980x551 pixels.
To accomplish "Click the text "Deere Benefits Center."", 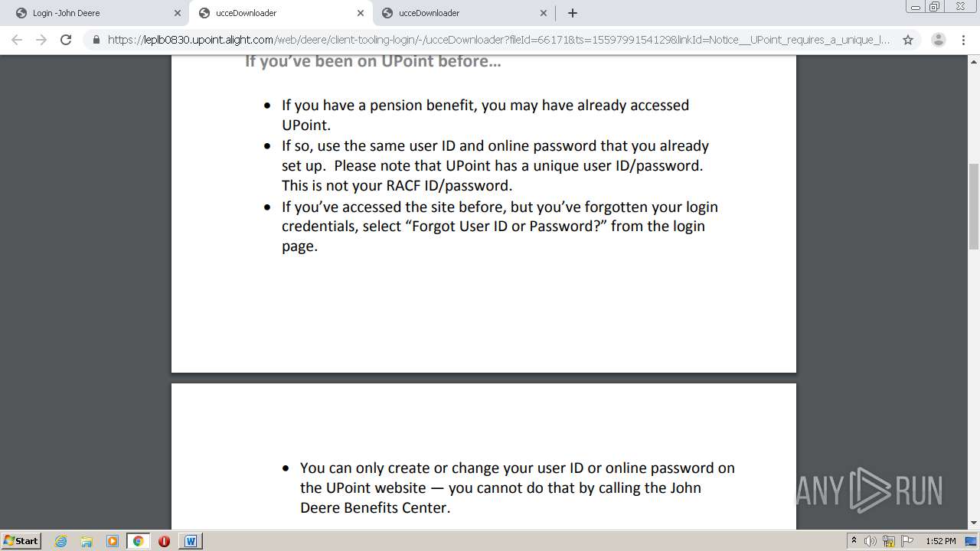I will 375,507.
